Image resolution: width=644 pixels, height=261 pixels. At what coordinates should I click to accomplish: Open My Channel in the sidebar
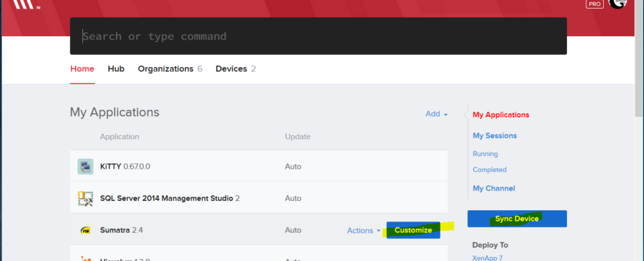coord(493,189)
